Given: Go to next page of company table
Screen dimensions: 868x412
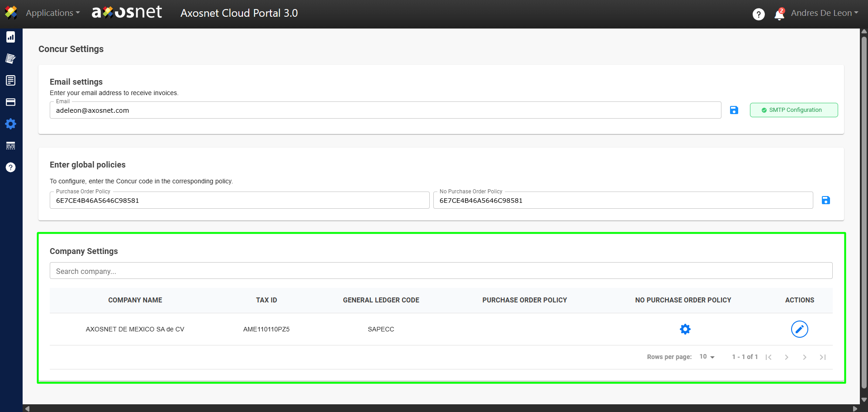Looking at the screenshot, I should click(x=805, y=357).
